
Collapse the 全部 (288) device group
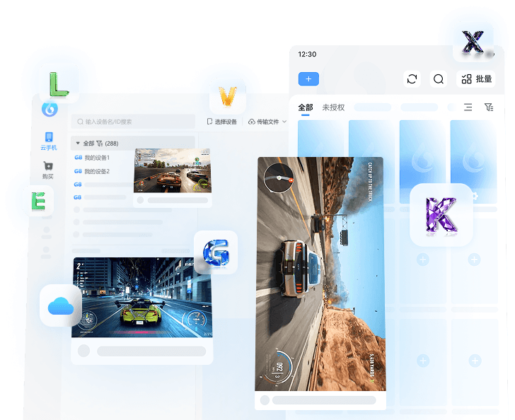point(78,143)
